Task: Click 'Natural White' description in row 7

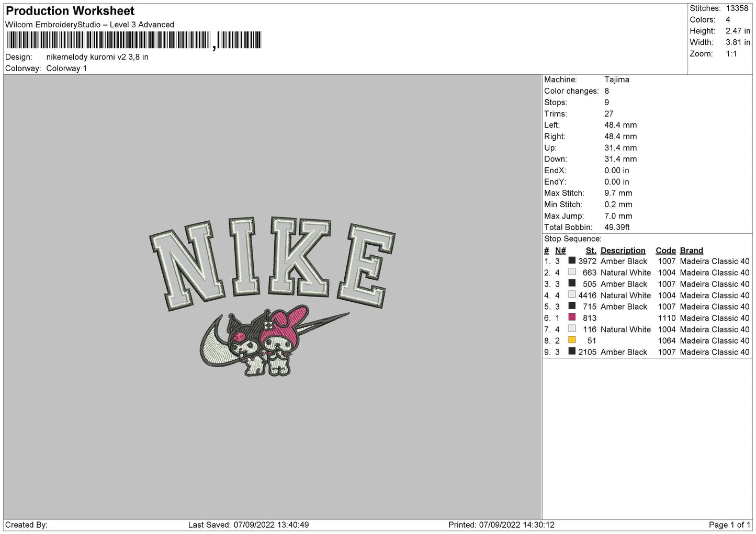Action: coord(626,330)
